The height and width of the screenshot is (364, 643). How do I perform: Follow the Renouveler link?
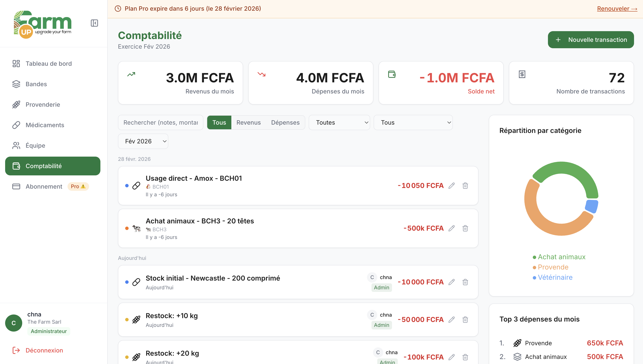(x=617, y=8)
